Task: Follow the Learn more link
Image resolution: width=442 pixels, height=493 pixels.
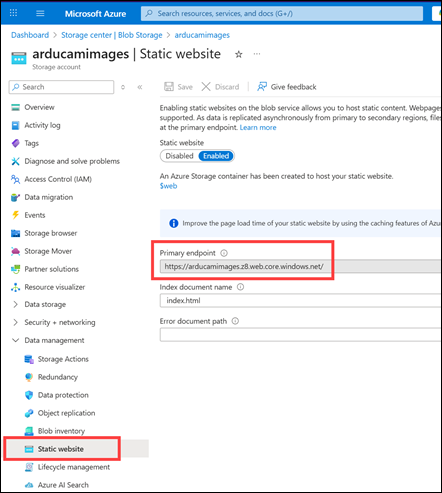Action: 258,128
